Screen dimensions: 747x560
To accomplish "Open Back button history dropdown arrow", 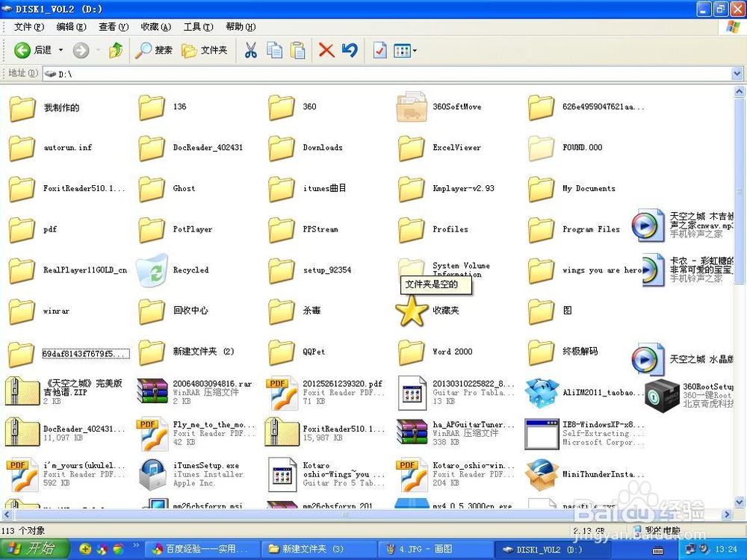I will click(x=61, y=50).
